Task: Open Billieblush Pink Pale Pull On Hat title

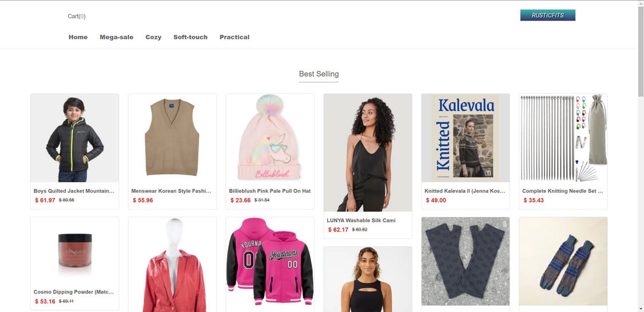Action: (270, 191)
